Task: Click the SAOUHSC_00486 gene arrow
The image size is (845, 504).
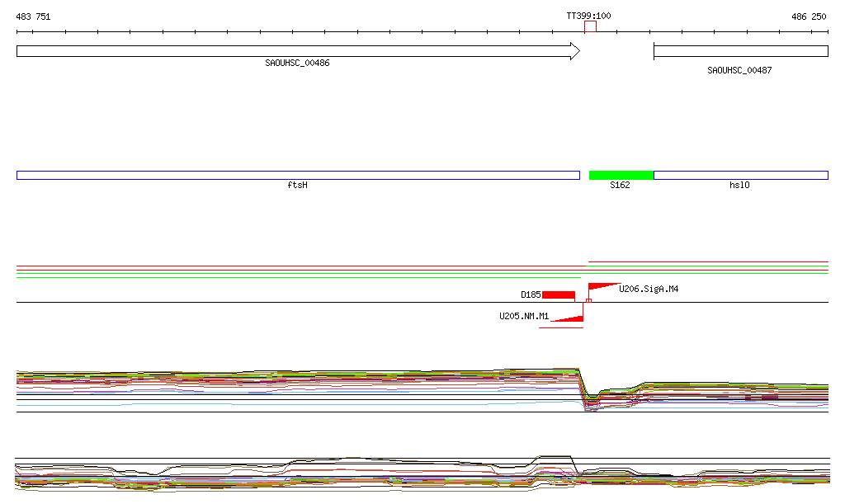Action: click(297, 51)
